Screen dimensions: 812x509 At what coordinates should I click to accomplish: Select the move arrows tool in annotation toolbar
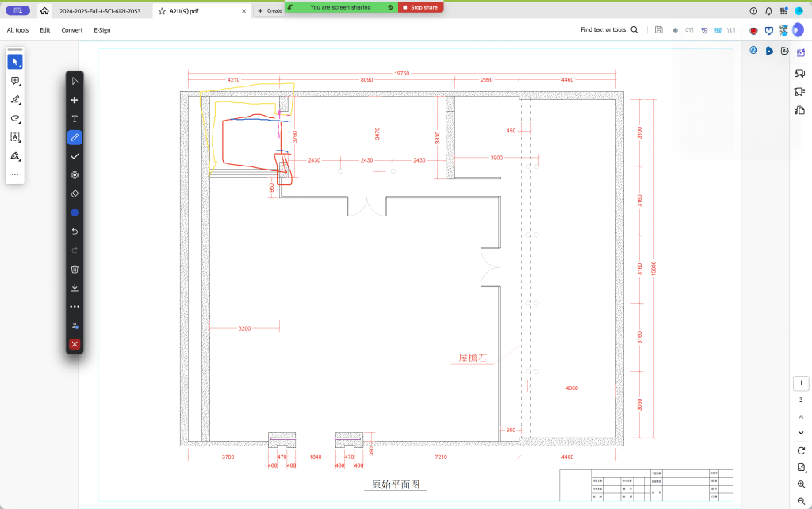pos(75,100)
